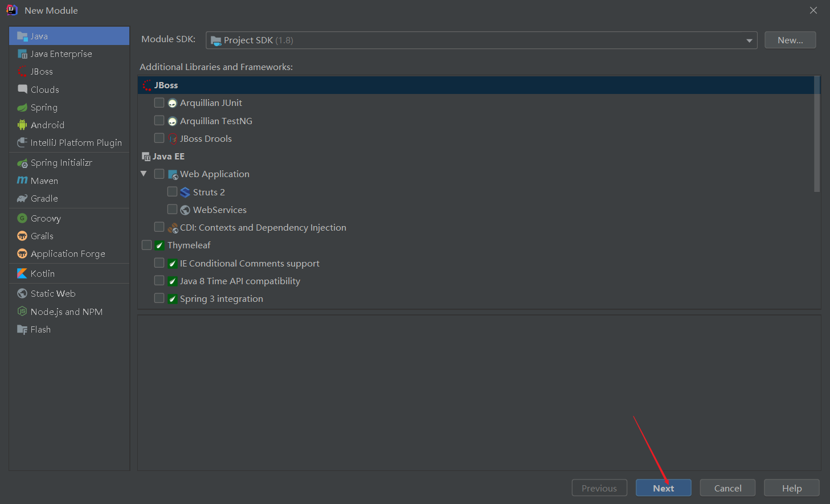The image size is (830, 504).
Task: Select the Static Web globe icon
Action: (22, 293)
